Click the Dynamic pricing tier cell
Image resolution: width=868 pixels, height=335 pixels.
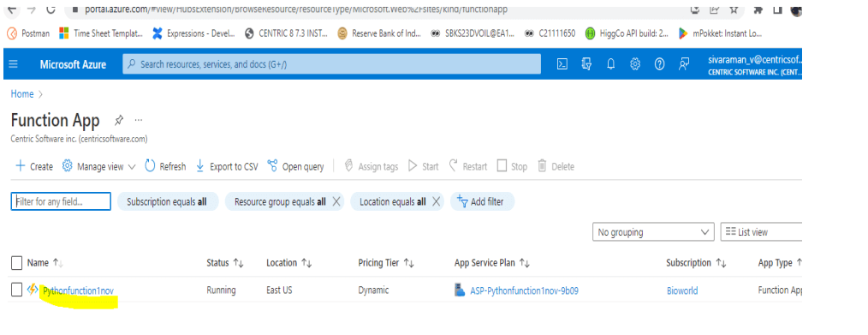pyautogui.click(x=373, y=290)
